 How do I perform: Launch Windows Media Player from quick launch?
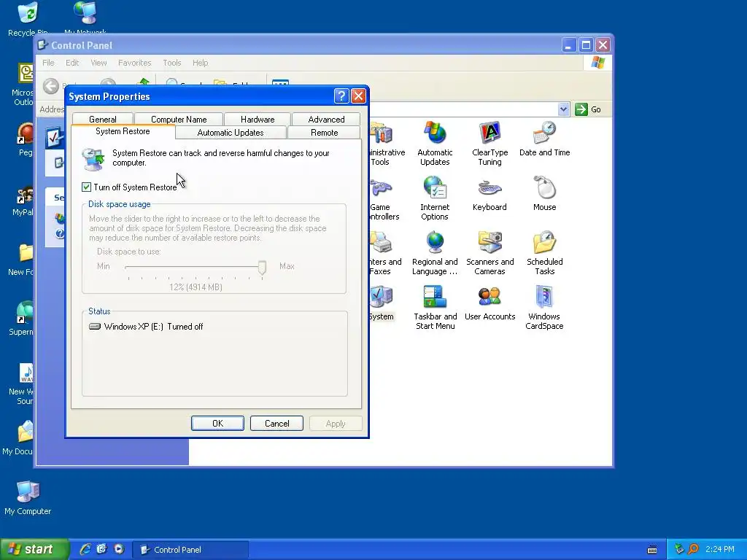tap(119, 549)
